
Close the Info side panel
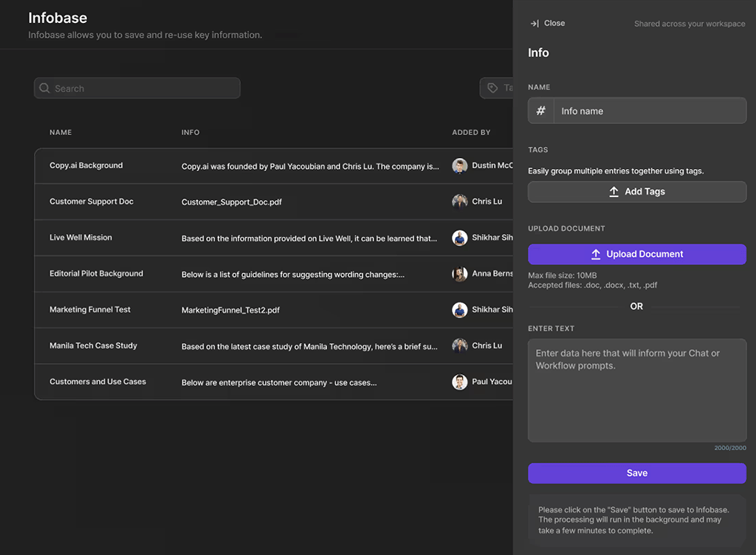[548, 23]
